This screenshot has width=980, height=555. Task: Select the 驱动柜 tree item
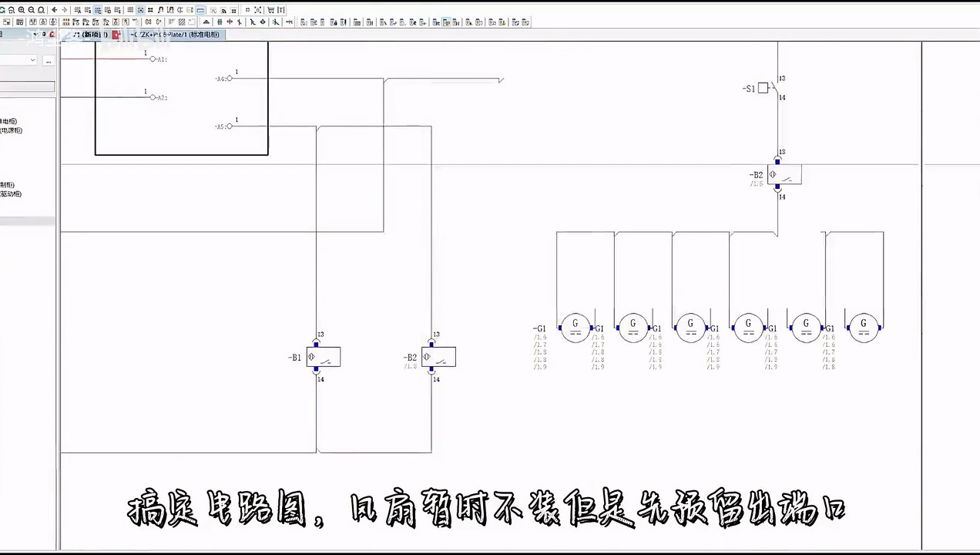pos(11,193)
